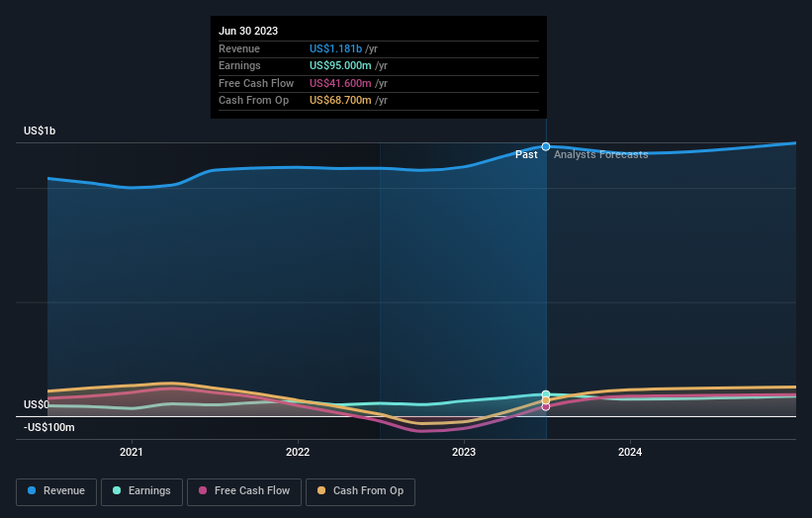Click the US$1b y-axis label
Viewport: 812px width, 518px height.
(40, 130)
